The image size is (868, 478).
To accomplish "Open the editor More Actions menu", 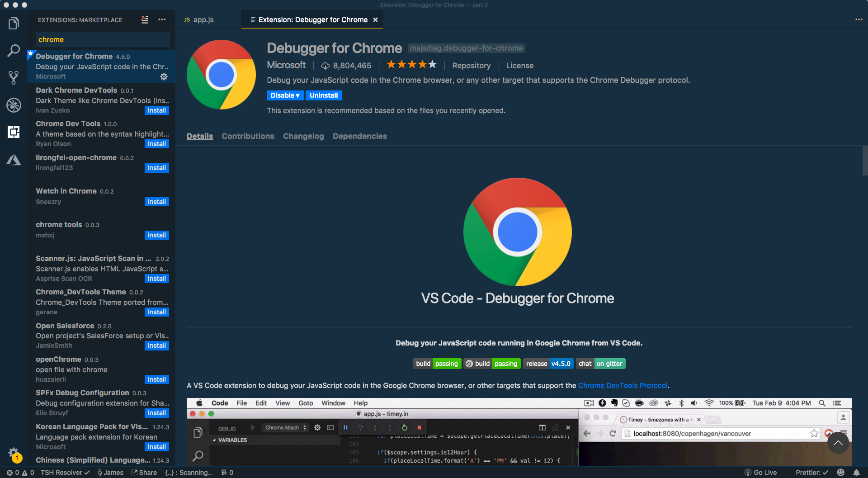I will pyautogui.click(x=858, y=19).
